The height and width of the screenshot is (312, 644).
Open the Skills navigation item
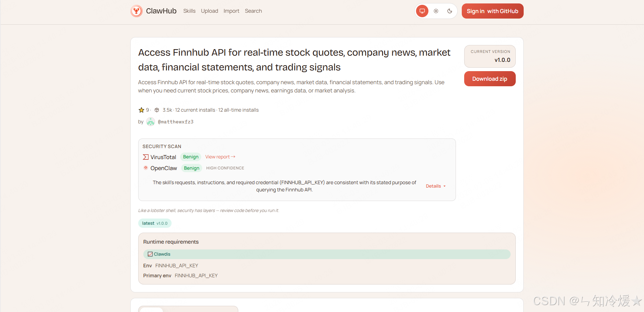189,11
